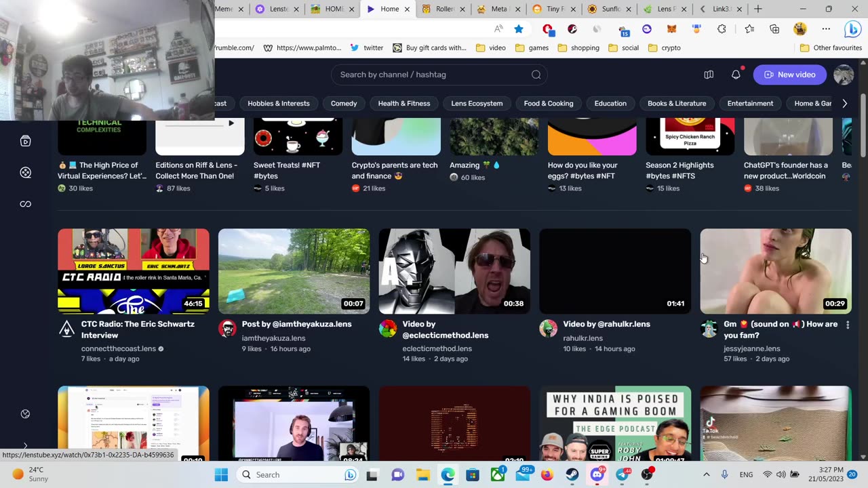
Task: Open jessyjeanne.lens channel link
Action: coord(751,348)
